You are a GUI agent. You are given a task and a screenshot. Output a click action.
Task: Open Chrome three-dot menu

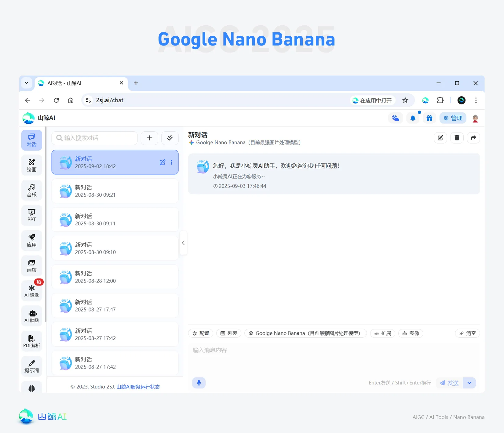476,100
